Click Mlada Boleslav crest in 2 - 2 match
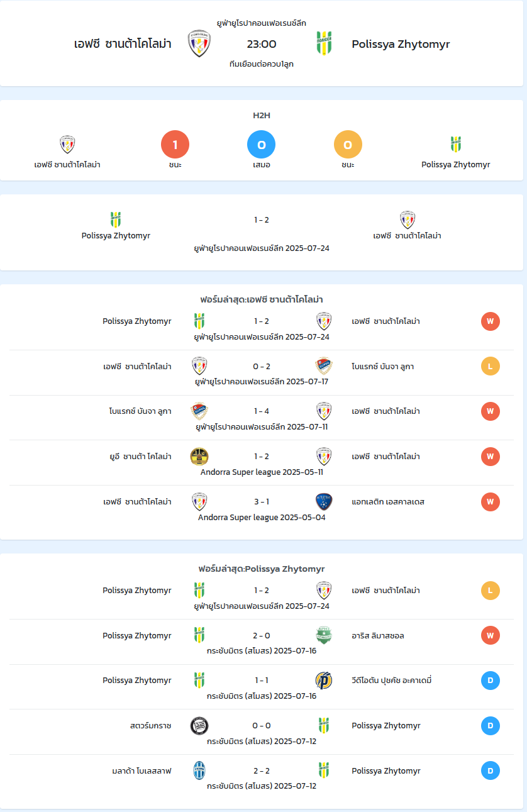The image size is (527, 812). pos(199,770)
